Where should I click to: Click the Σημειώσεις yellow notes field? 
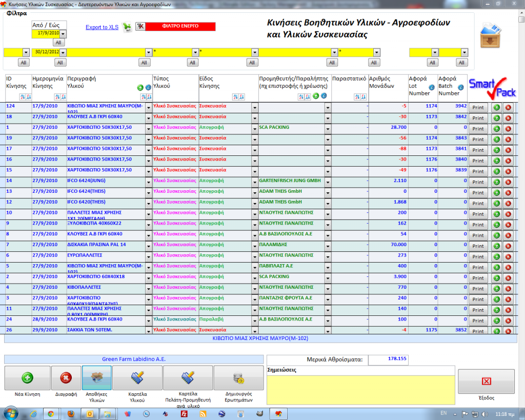(x=361, y=390)
